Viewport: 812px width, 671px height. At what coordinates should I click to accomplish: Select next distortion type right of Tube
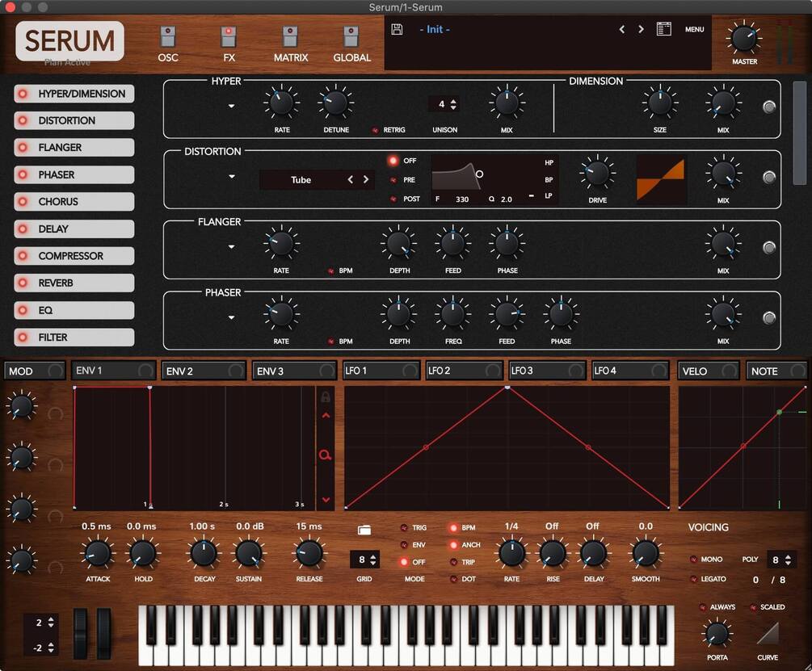(x=366, y=179)
